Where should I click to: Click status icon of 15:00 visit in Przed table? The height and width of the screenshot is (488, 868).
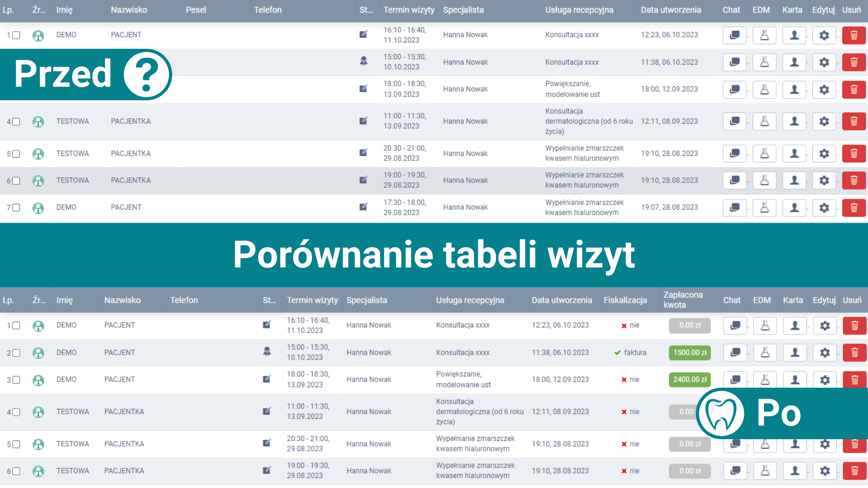tap(363, 61)
